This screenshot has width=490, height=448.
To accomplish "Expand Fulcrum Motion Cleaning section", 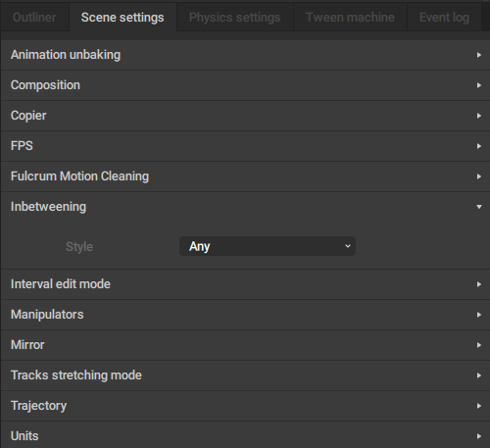I will (x=245, y=176).
